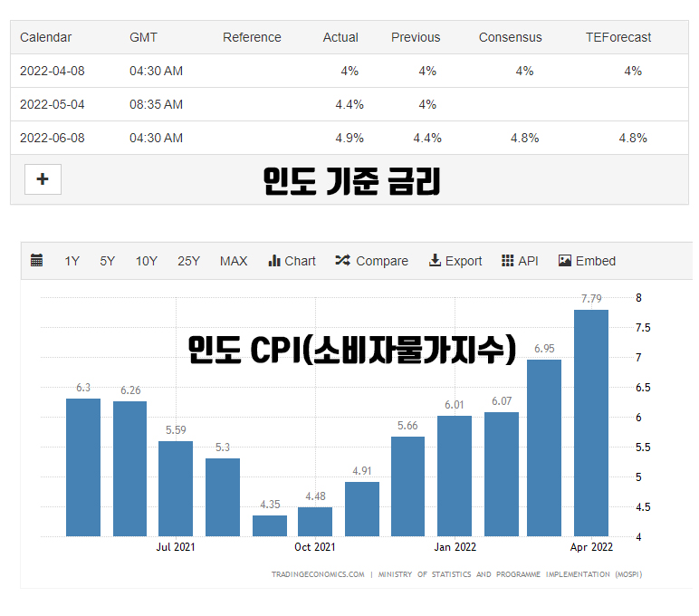Select the 5Y time range
This screenshot has height=616, width=699.
(108, 261)
